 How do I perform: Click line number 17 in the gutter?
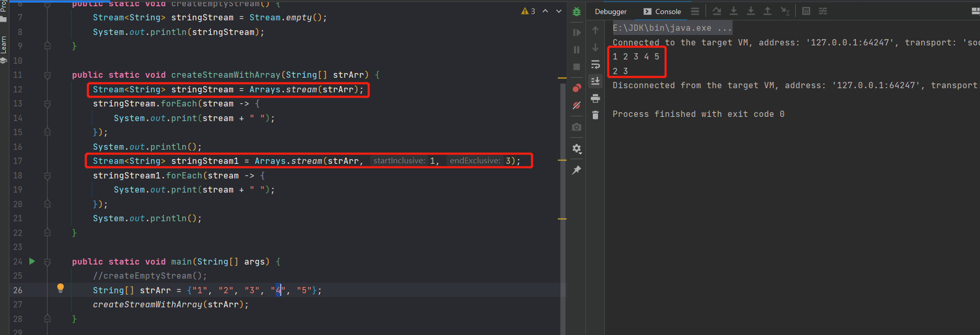[18, 161]
